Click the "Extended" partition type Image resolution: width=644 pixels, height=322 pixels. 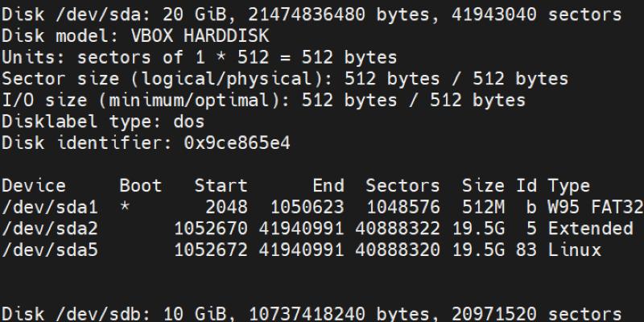pos(590,229)
